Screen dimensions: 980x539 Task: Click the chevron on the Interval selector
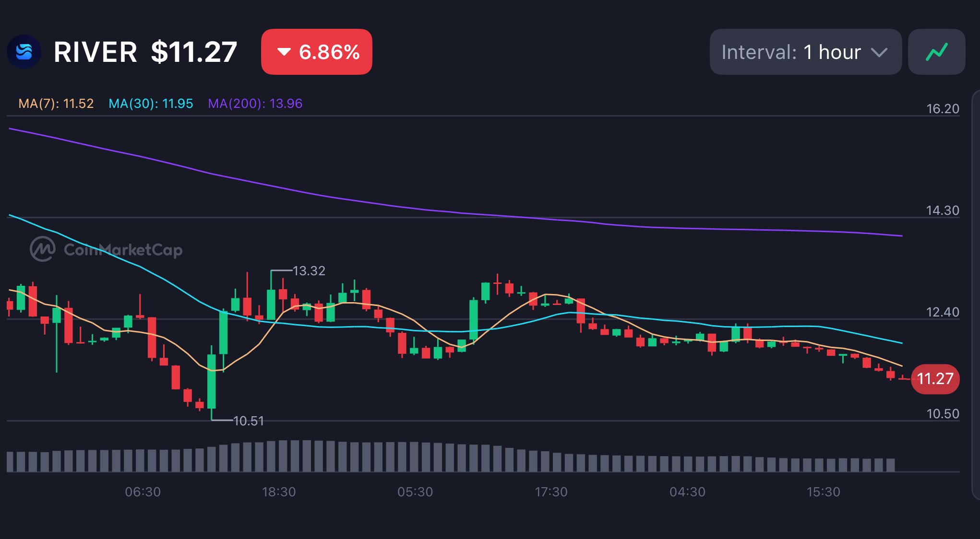click(879, 52)
